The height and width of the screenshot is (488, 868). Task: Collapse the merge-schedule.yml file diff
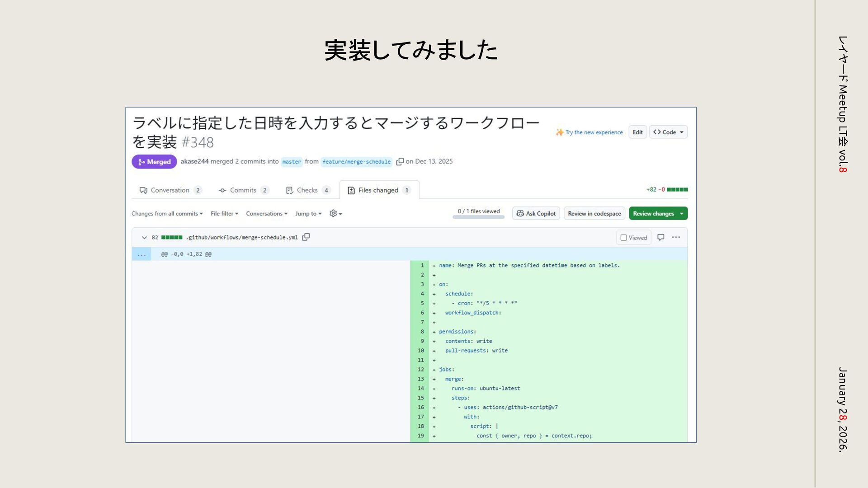[144, 237]
